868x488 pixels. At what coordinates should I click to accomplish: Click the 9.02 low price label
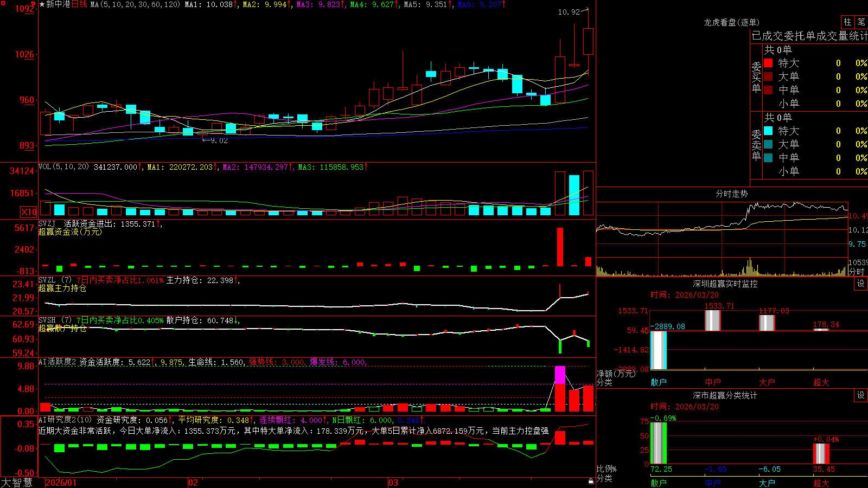tap(219, 140)
